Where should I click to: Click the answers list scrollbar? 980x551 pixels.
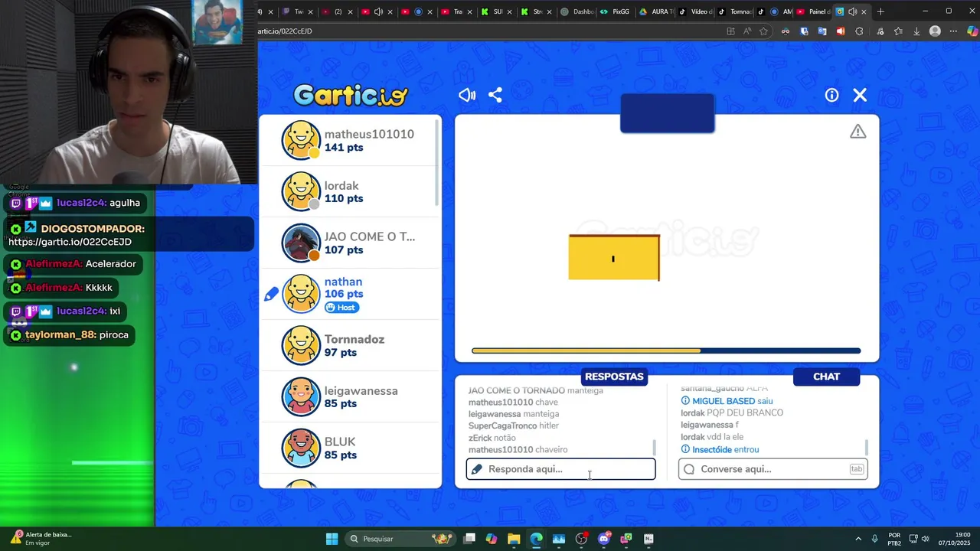click(654, 447)
